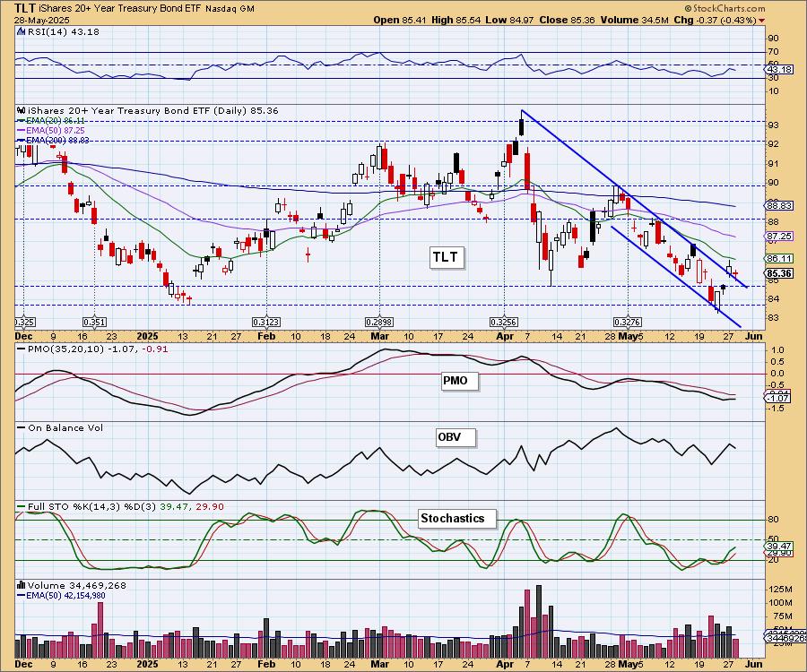Image resolution: width=807 pixels, height=672 pixels.
Task: Click the Mar date label under the price panel
Action: (x=379, y=336)
